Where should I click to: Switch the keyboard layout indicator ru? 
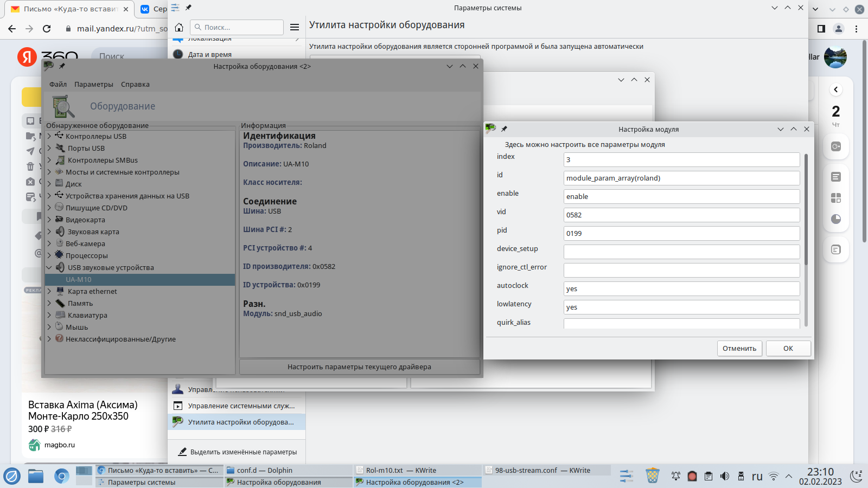tap(757, 476)
